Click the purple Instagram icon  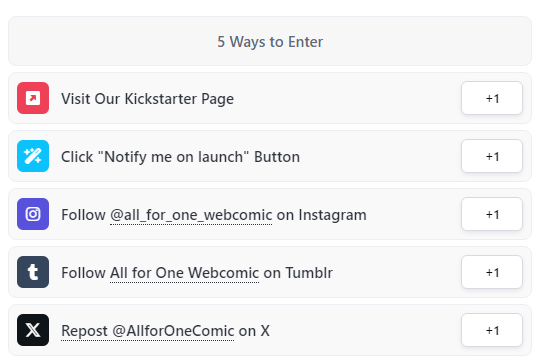coord(33,214)
